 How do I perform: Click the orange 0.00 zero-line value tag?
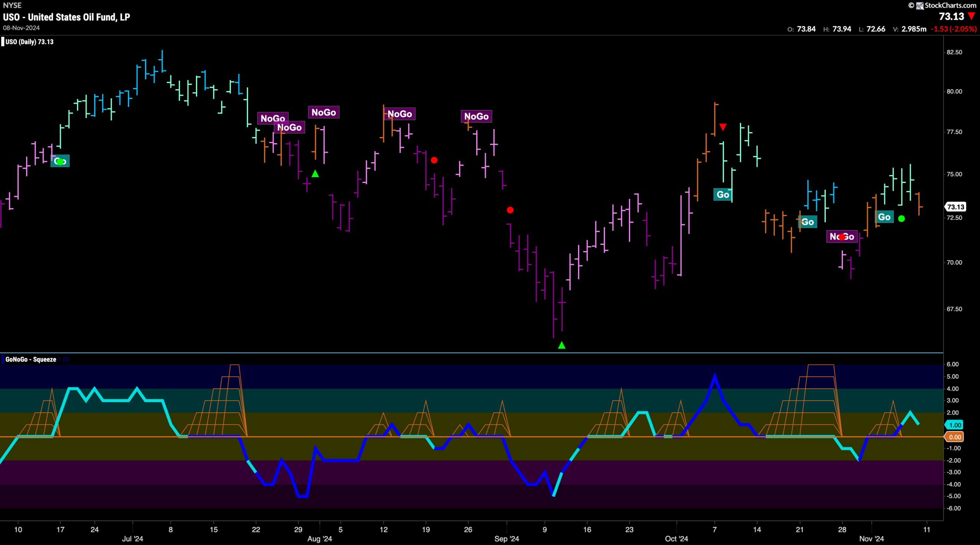click(955, 437)
